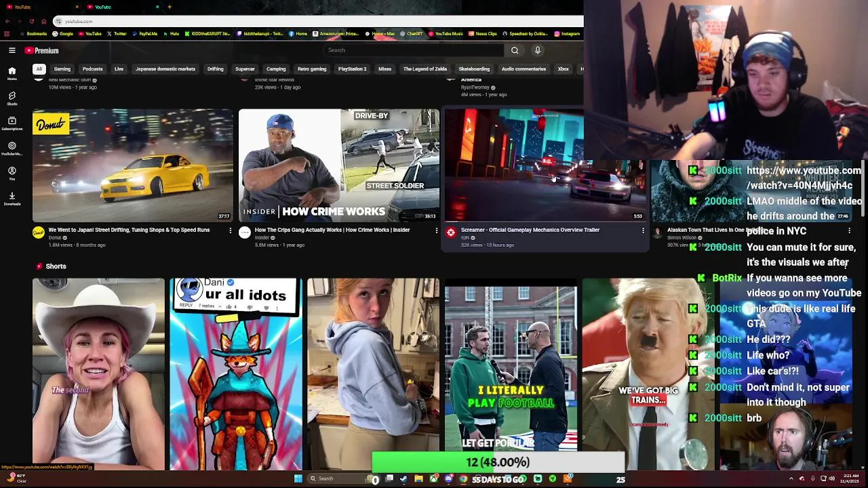Open video title 'We Went to Japan! Street Drifting'

129,230
